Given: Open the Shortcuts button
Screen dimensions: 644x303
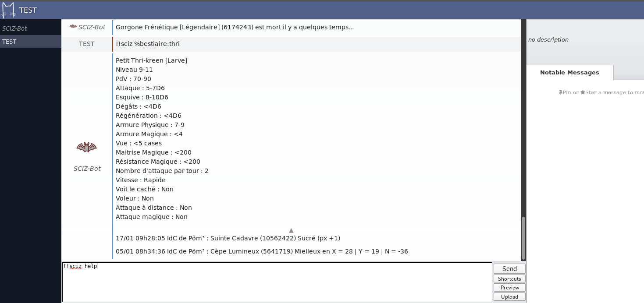Looking at the screenshot, I should point(509,279).
